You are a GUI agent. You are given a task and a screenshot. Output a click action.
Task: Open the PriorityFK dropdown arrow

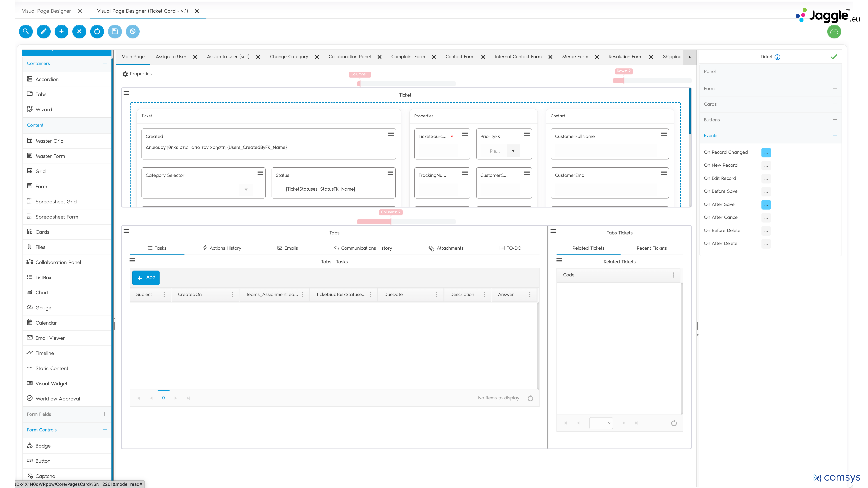click(513, 151)
